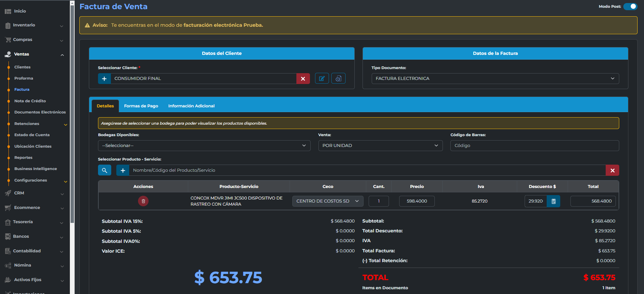Open the Tipo Documento dropdown
This screenshot has width=644, height=294.
click(495, 79)
